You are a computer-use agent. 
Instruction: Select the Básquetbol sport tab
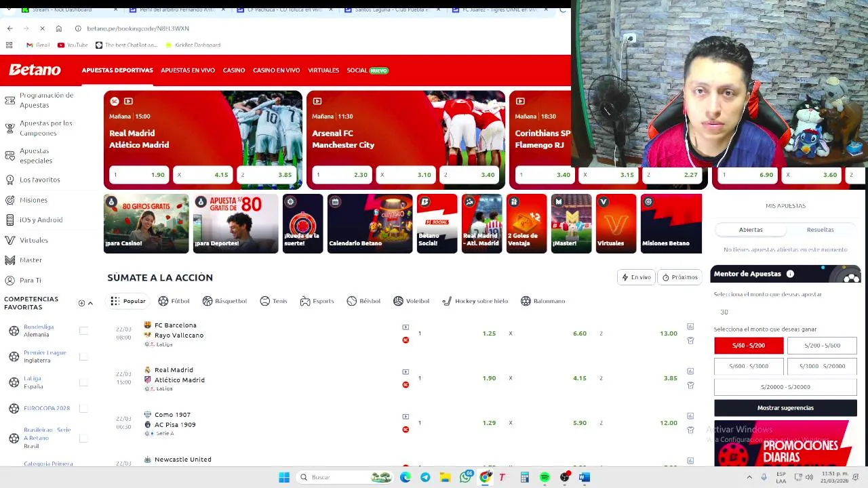pyautogui.click(x=224, y=301)
